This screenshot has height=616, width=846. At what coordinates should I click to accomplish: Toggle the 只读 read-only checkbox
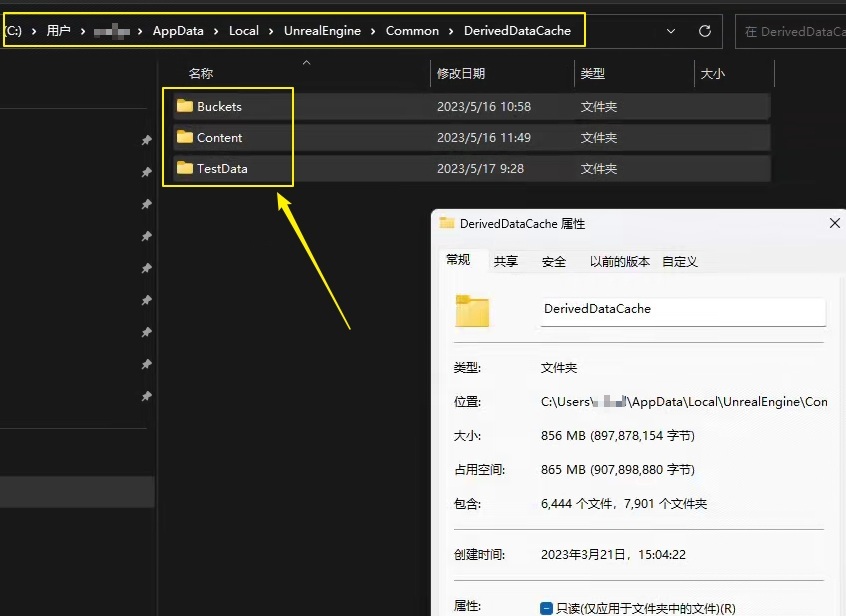click(x=546, y=608)
